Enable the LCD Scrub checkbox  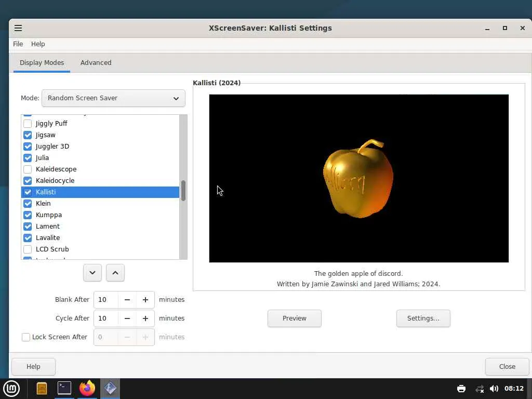coord(28,249)
